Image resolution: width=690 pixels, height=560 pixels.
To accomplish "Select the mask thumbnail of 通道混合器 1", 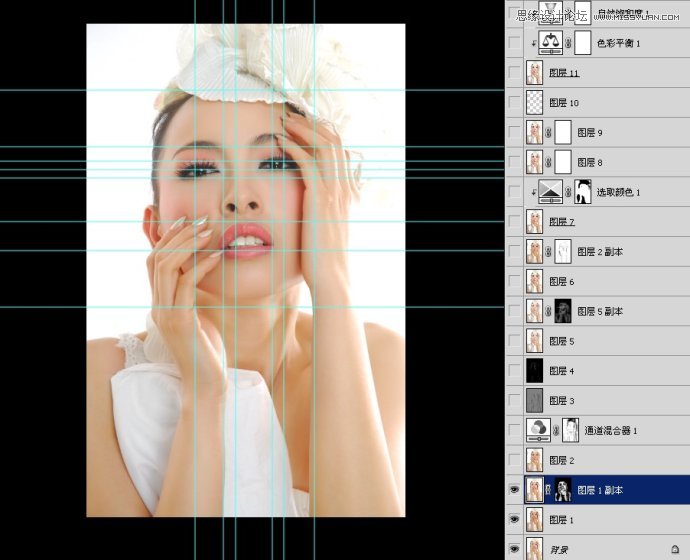I will point(570,430).
